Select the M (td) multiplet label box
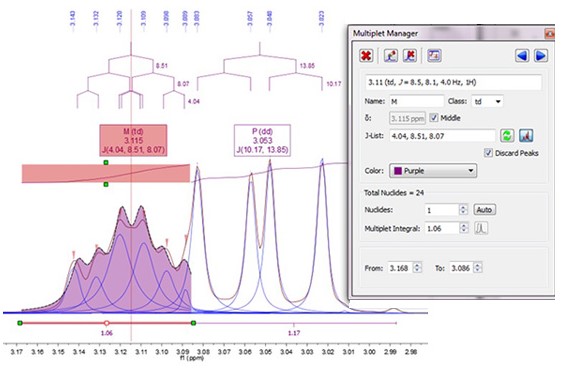The width and height of the screenshot is (570, 368). coord(133,140)
